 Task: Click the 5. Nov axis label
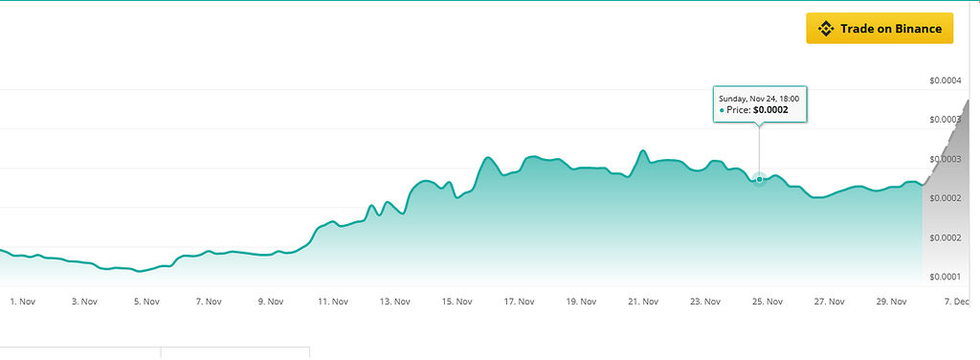click(x=146, y=302)
